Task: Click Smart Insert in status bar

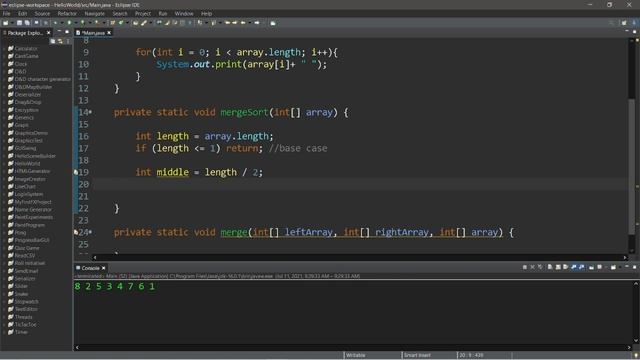Action: point(417,355)
